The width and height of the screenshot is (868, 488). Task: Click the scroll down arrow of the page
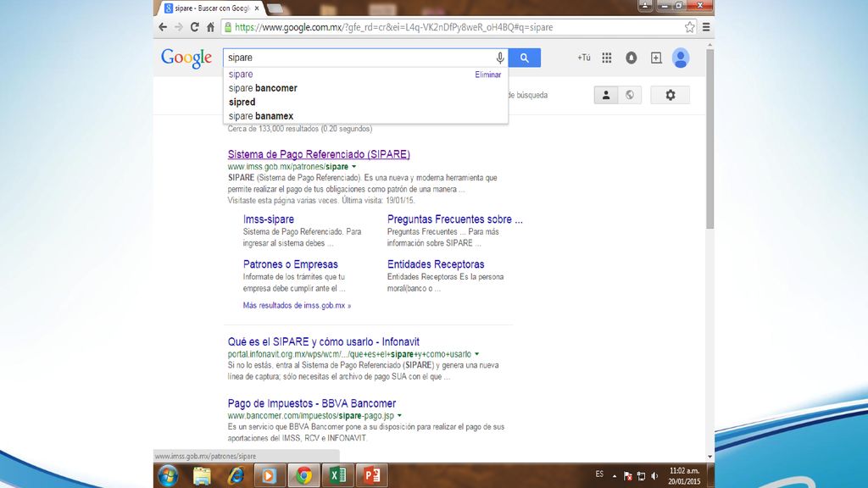click(709, 457)
